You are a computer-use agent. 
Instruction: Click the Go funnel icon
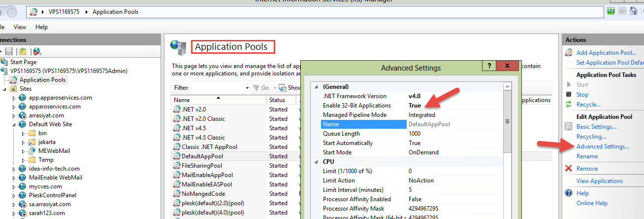(x=256, y=88)
